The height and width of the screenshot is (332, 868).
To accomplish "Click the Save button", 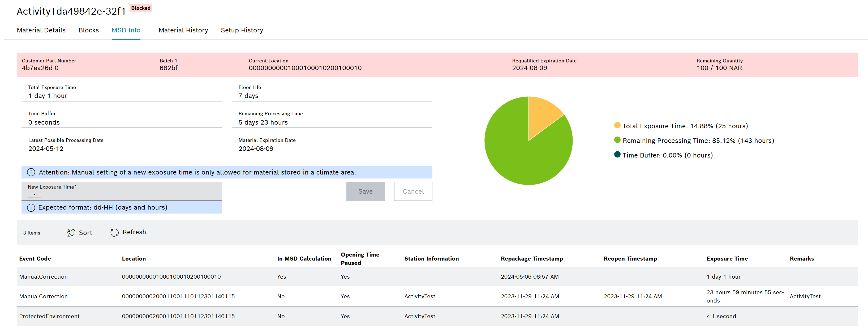I will (x=365, y=191).
